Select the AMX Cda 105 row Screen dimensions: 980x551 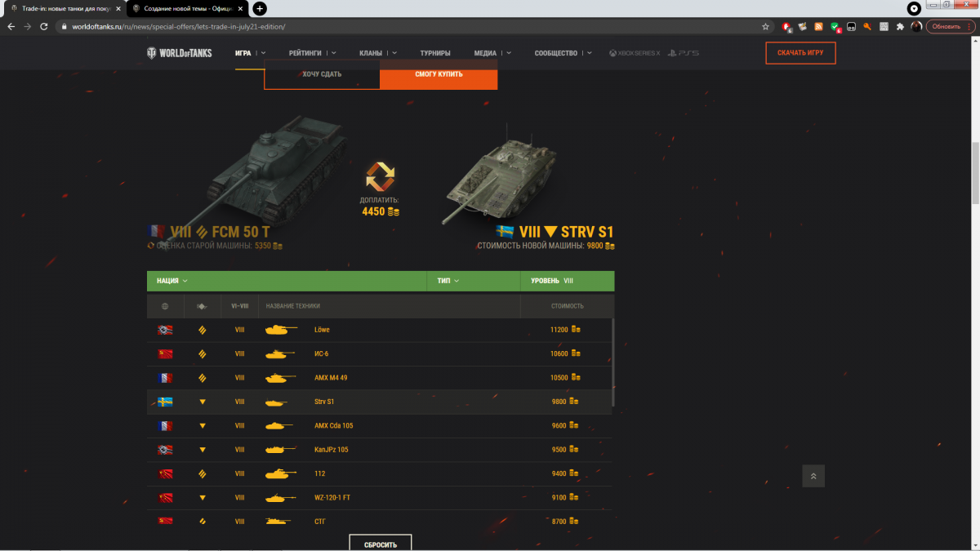[380, 425]
